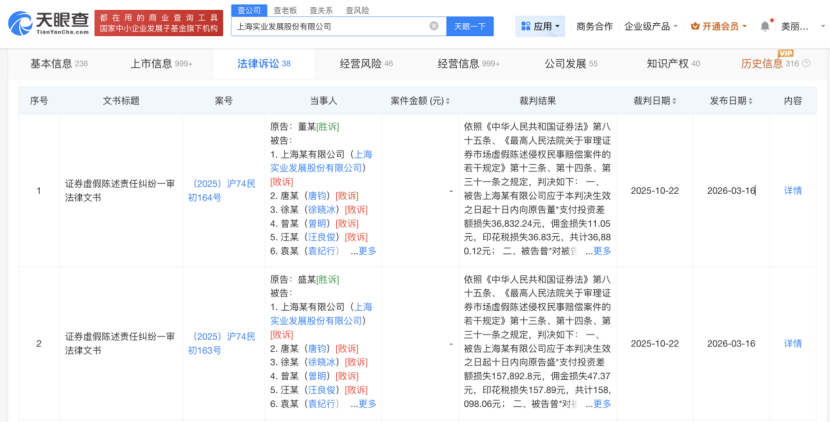Screen dimensions: 830x422
Task: Click the 文书标题 column header
Action: (x=121, y=101)
